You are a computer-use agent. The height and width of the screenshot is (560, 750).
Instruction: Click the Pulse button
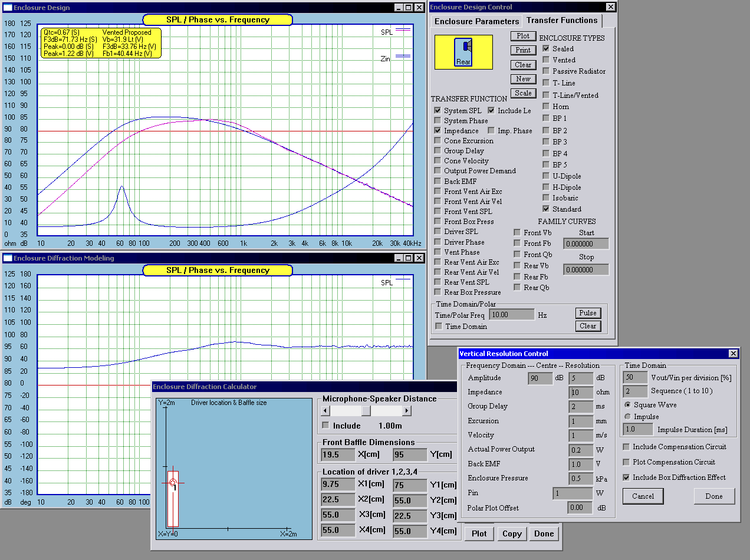588,313
